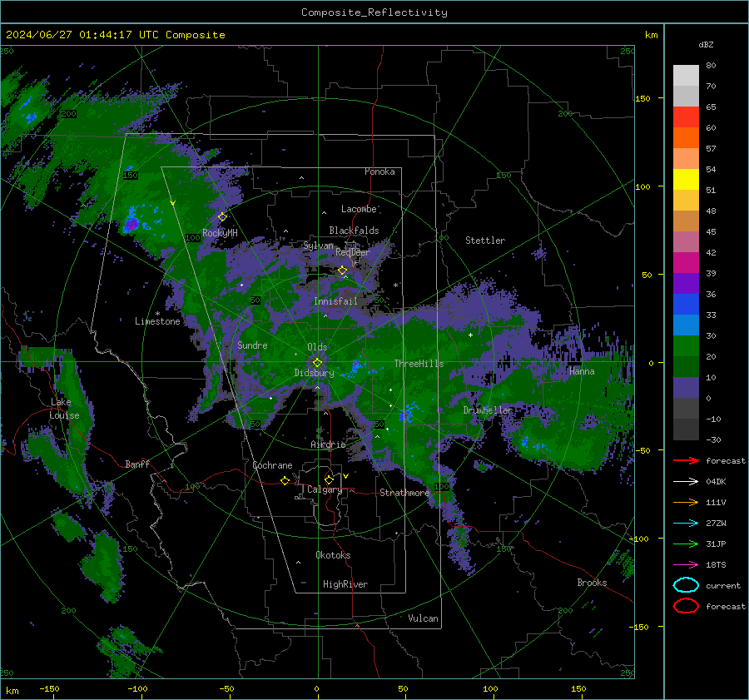749x700 pixels.
Task: Click the Olds label on map
Action: pos(317,347)
